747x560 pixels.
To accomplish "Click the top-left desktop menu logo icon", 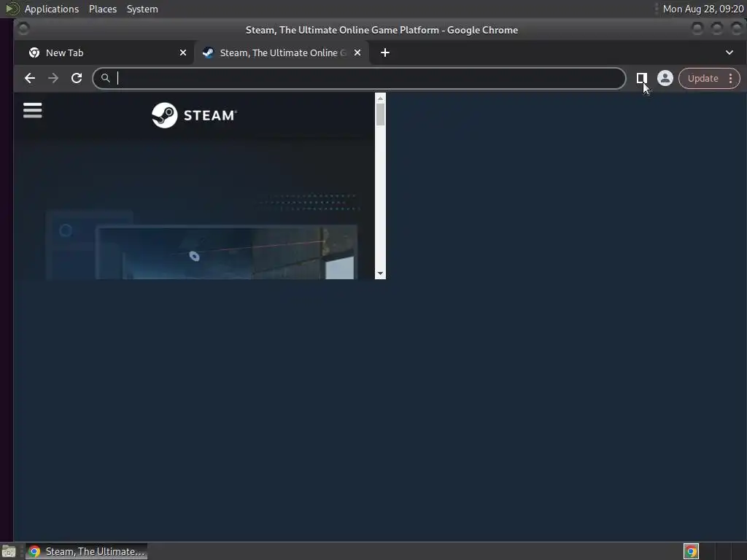I will (x=12, y=9).
